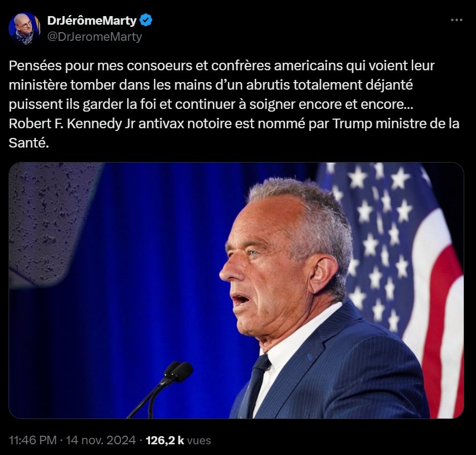The height and width of the screenshot is (455, 476).
Task: Open the @DrJeromeMarty handle link
Action: click(95, 37)
